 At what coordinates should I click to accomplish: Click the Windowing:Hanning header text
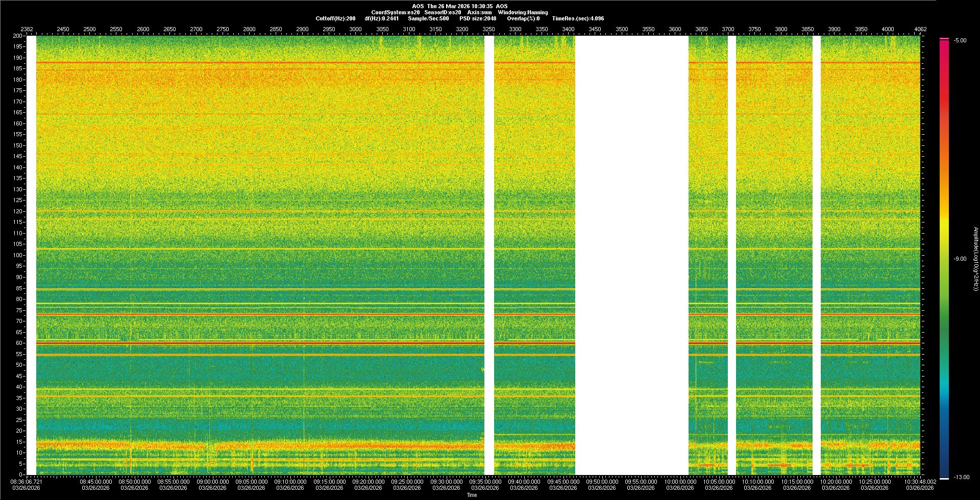(x=523, y=12)
